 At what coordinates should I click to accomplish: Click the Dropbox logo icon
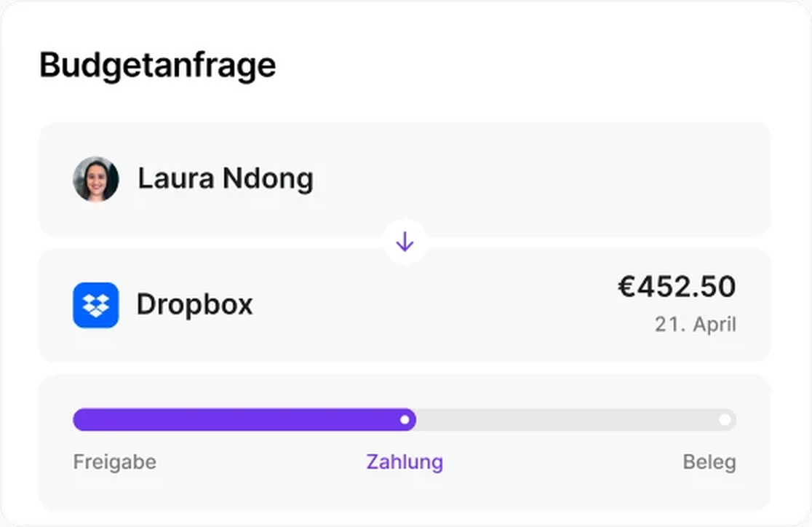96,305
